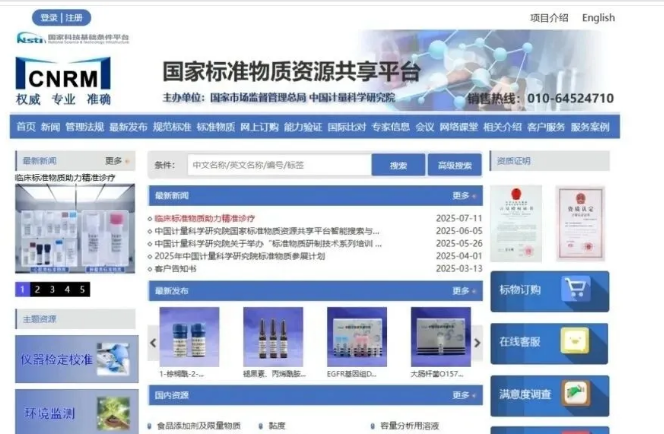The height and width of the screenshot is (434, 664).
Task: View the red-bordered 资质认定 certificate image
Action: coord(580,223)
